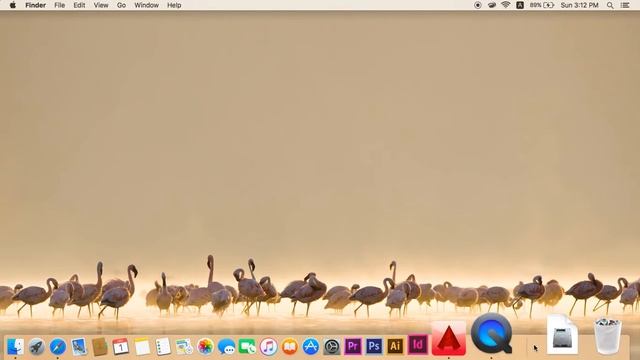The width and height of the screenshot is (640, 360).
Task: Open Notification Center list icon
Action: coord(625,5)
